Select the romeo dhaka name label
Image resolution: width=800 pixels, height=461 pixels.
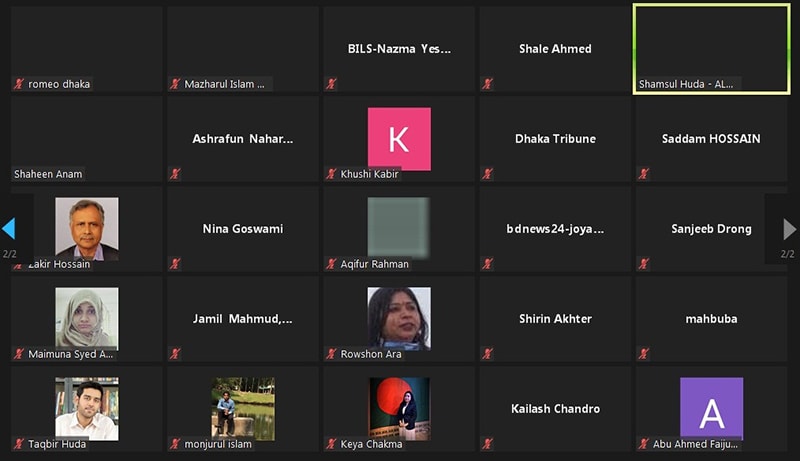[x=59, y=84]
